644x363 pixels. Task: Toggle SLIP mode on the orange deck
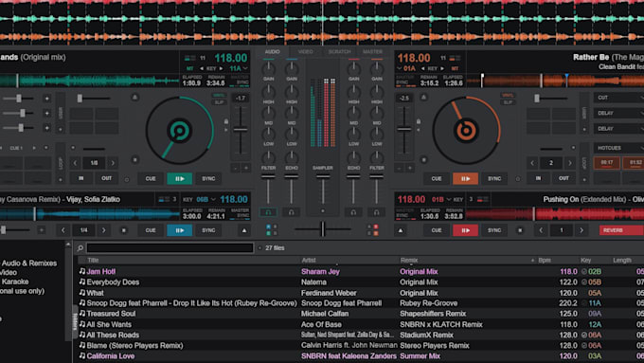[x=508, y=102]
